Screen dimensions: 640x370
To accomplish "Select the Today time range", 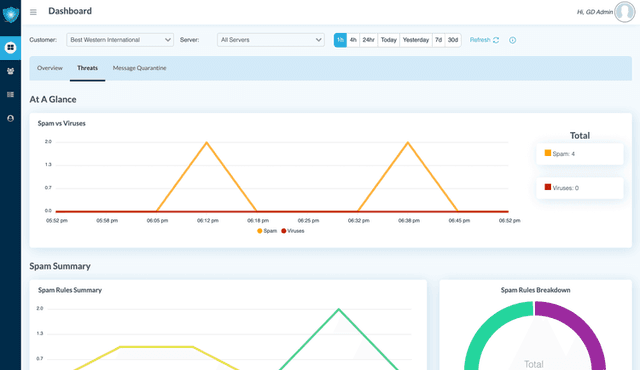I will [389, 40].
